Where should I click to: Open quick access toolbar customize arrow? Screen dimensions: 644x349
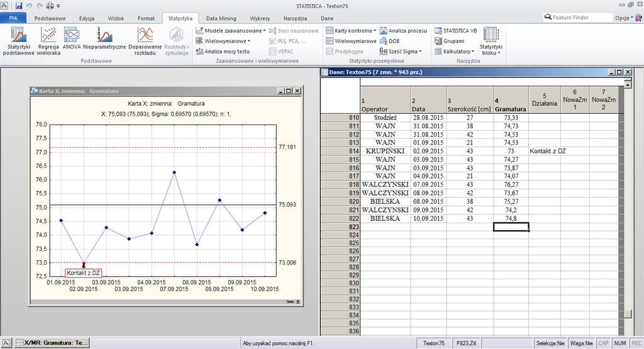point(58,6)
